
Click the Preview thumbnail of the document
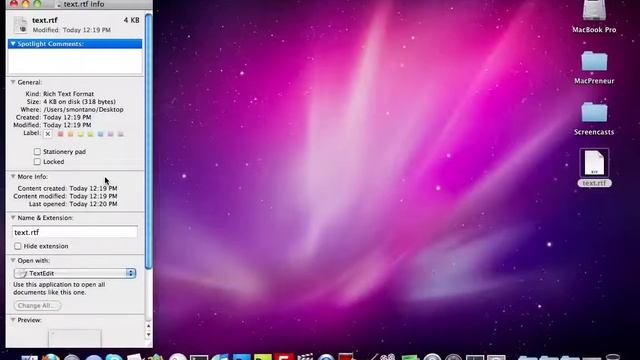point(75,339)
